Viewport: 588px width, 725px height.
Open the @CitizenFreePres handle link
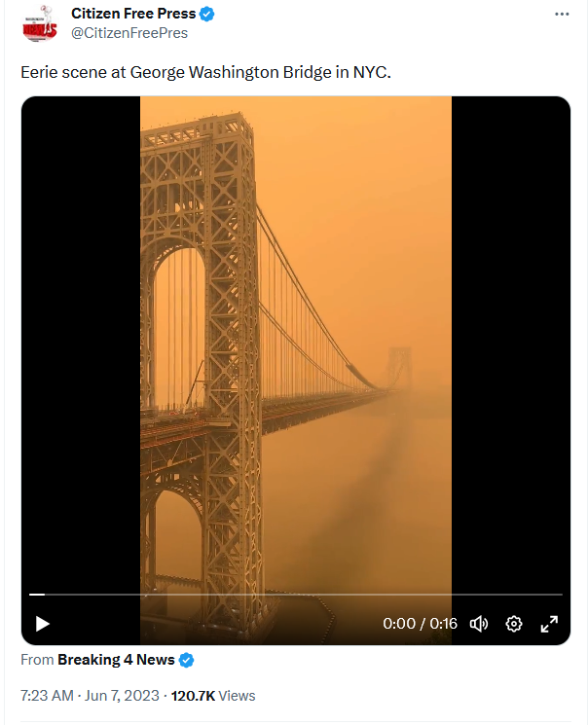(129, 33)
